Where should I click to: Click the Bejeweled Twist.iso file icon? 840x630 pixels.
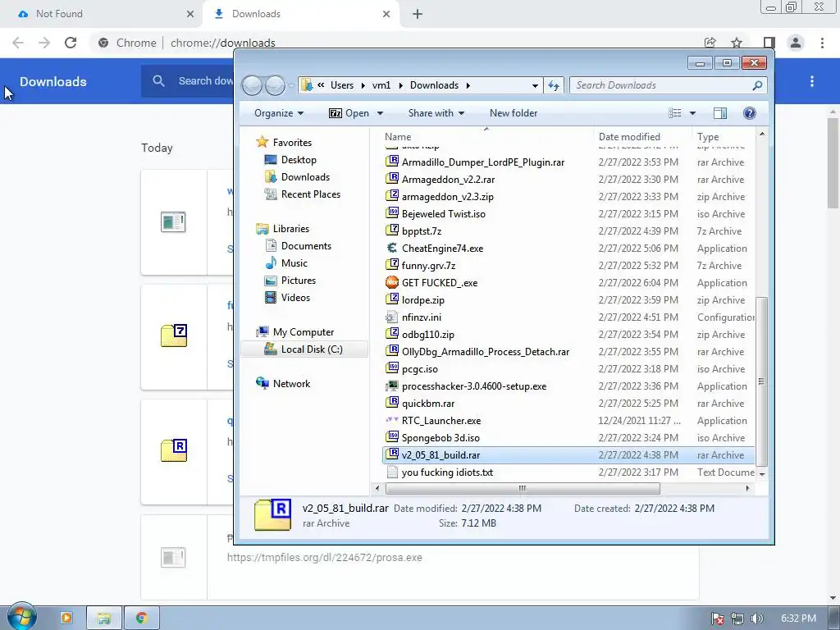click(x=392, y=213)
